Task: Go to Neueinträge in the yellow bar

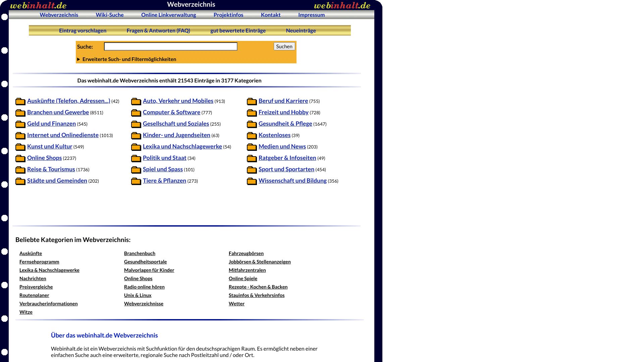Action: coord(301,31)
